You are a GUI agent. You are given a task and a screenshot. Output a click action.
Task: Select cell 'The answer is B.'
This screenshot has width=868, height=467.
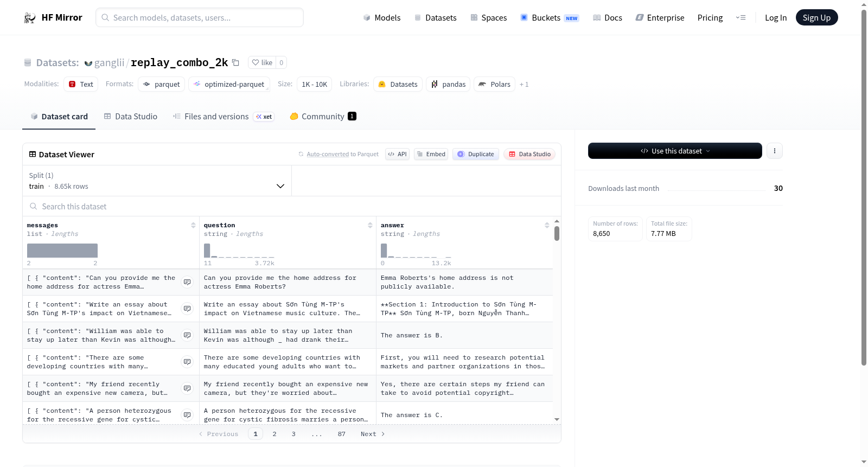click(465, 335)
